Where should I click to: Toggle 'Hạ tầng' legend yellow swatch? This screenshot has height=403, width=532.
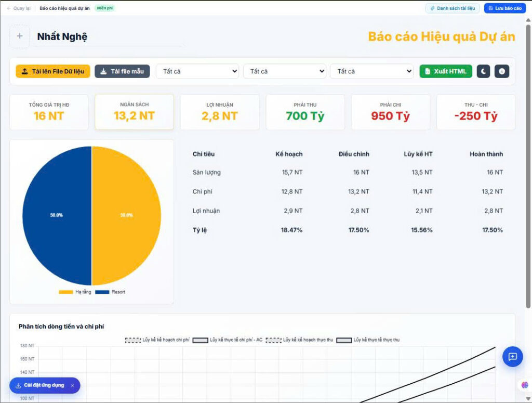(66, 292)
